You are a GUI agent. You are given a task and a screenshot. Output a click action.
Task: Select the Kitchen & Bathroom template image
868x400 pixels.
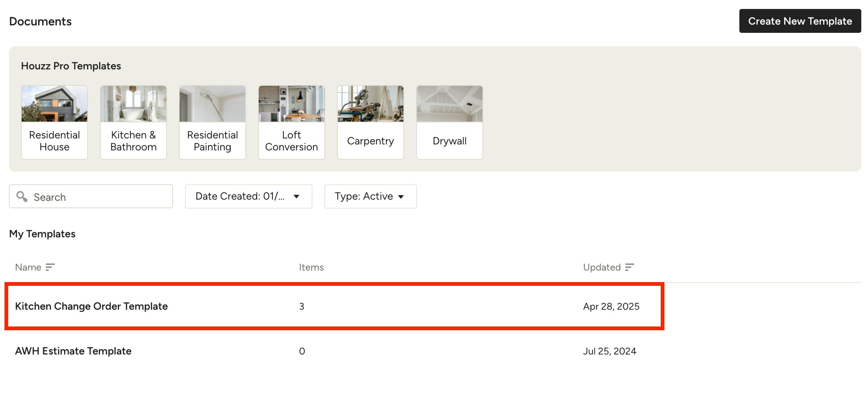pos(133,104)
